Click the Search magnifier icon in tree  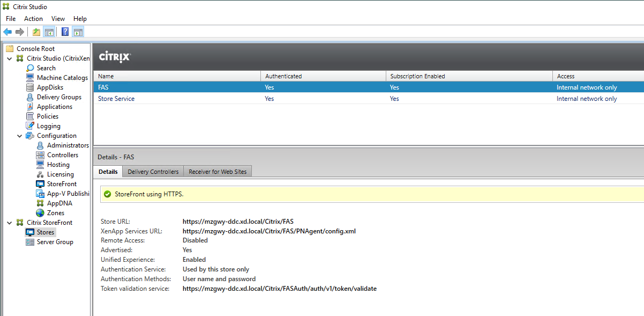[30, 68]
